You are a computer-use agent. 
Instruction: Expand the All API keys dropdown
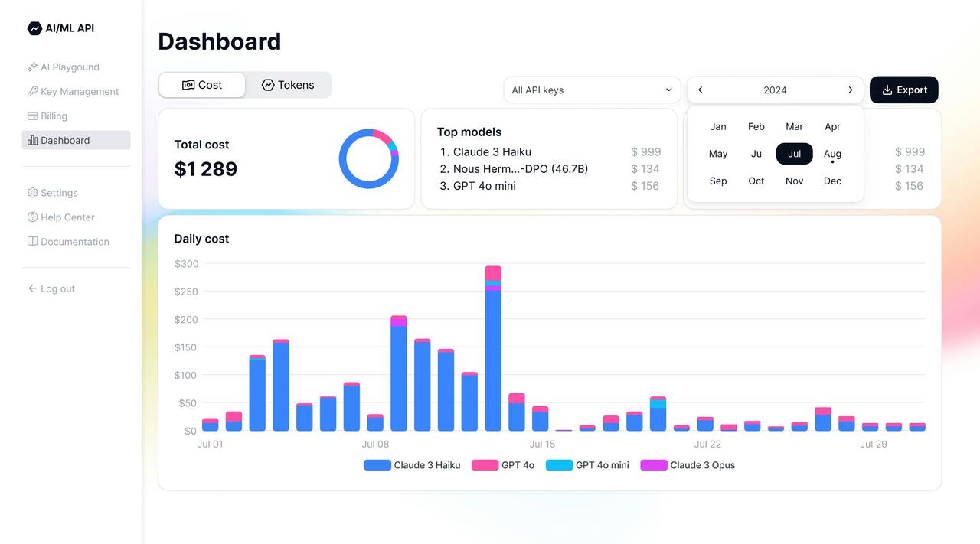click(592, 90)
